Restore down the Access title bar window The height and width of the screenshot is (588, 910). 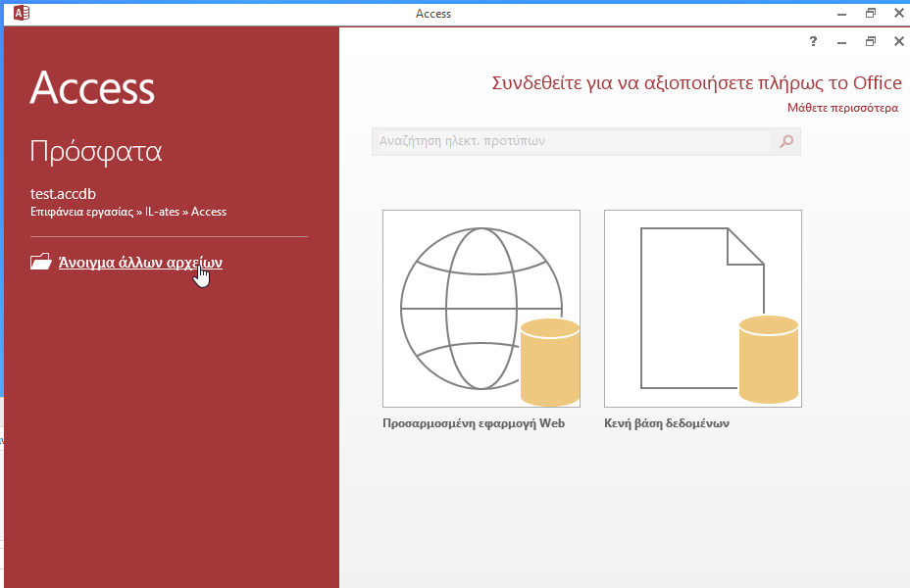870,13
